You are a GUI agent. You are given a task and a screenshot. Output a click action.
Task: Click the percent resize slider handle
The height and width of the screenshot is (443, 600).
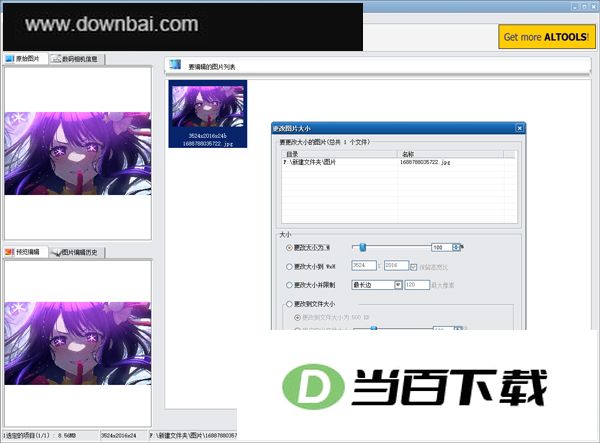click(362, 248)
